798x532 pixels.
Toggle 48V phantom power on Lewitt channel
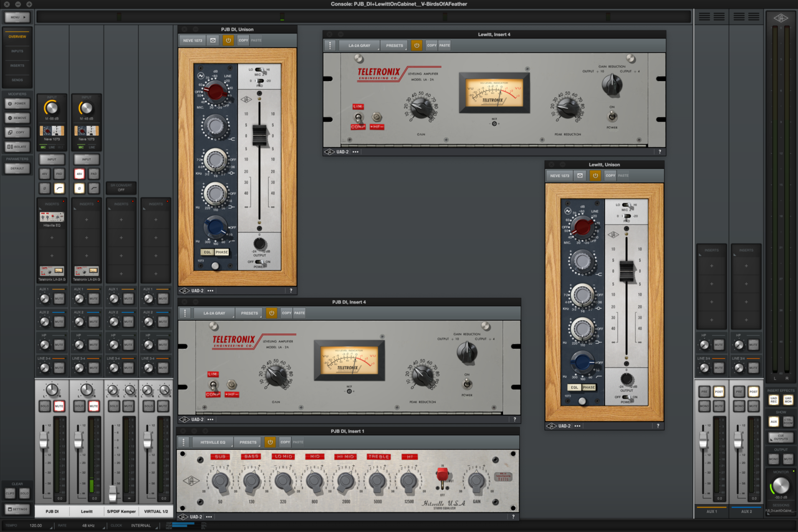(79, 174)
